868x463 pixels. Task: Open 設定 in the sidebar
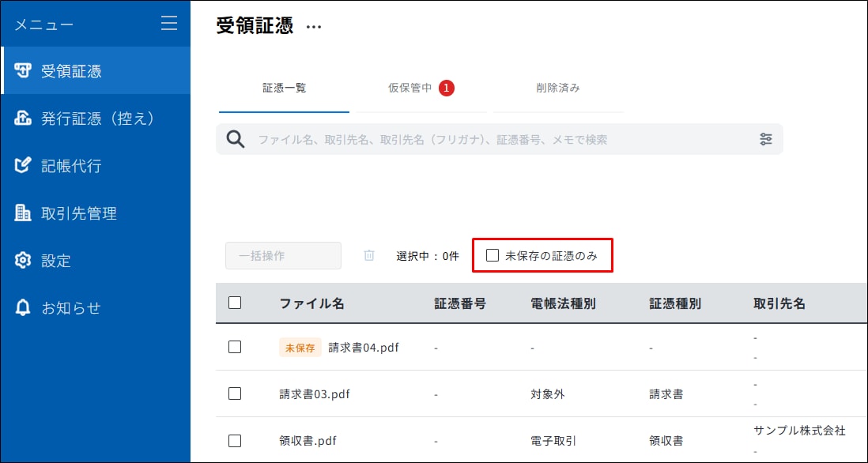click(95, 260)
